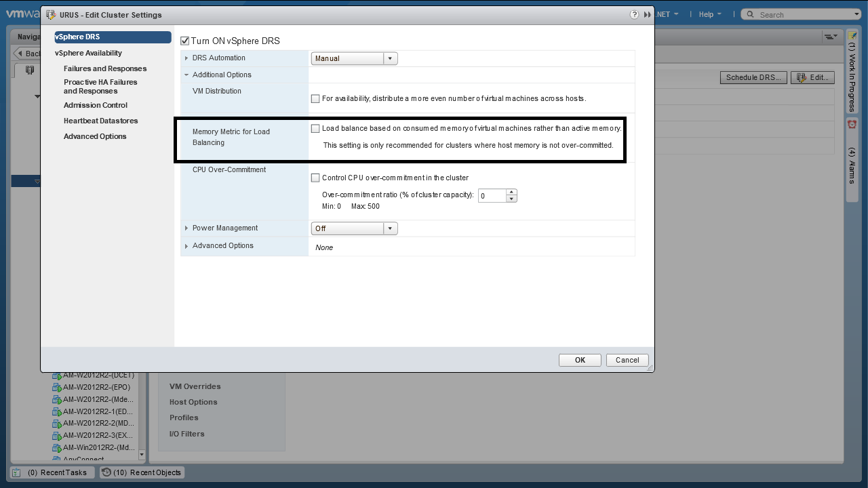Open VM Overrides in the background panel

195,386
